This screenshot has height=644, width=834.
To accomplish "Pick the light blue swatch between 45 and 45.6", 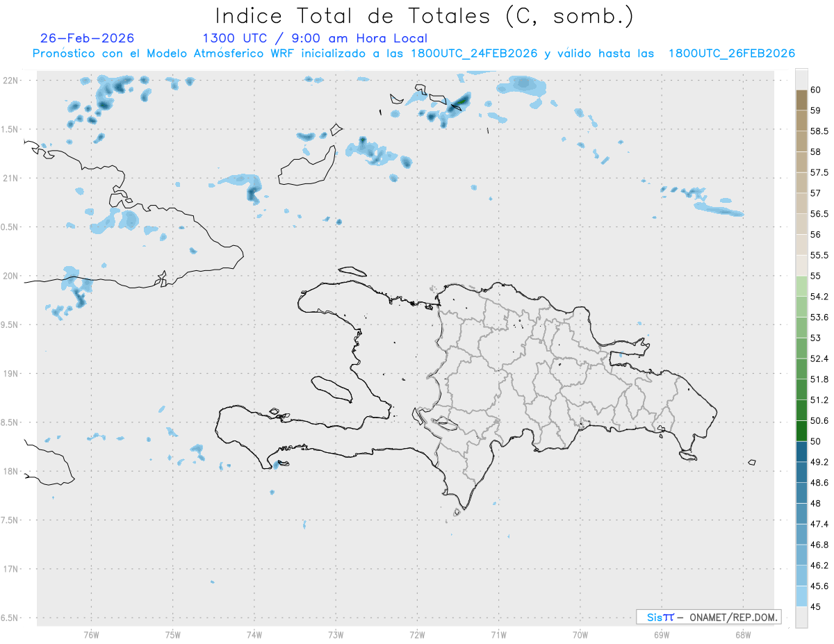I will click(x=801, y=596).
